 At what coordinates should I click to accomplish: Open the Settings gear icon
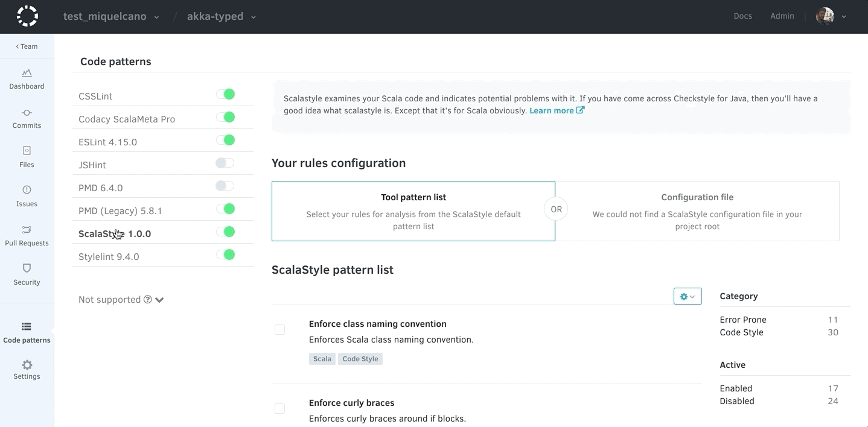click(27, 365)
